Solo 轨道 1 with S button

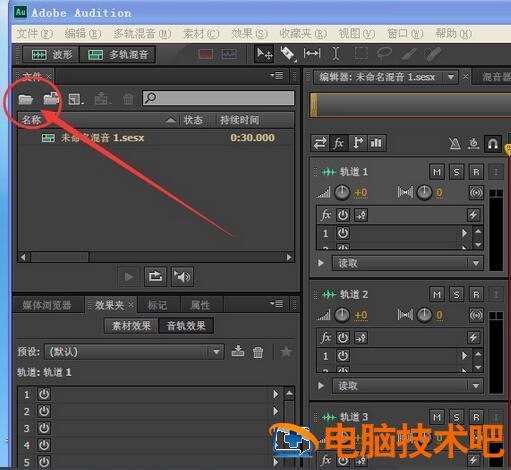coord(456,172)
